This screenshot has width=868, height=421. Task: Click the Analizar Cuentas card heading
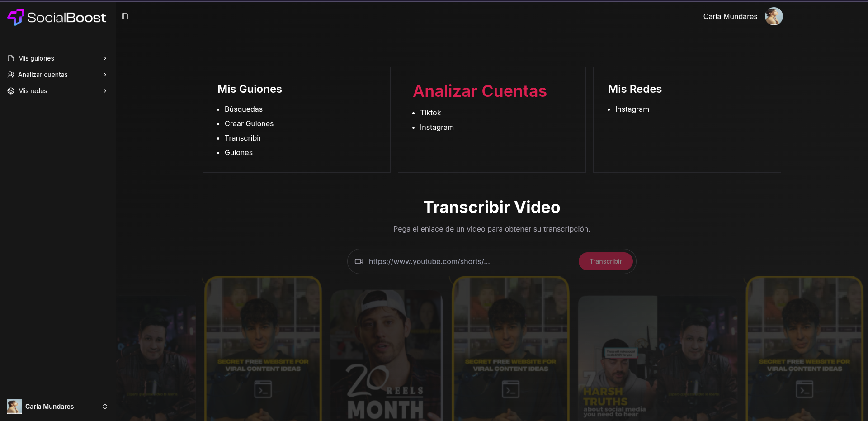coord(480,91)
